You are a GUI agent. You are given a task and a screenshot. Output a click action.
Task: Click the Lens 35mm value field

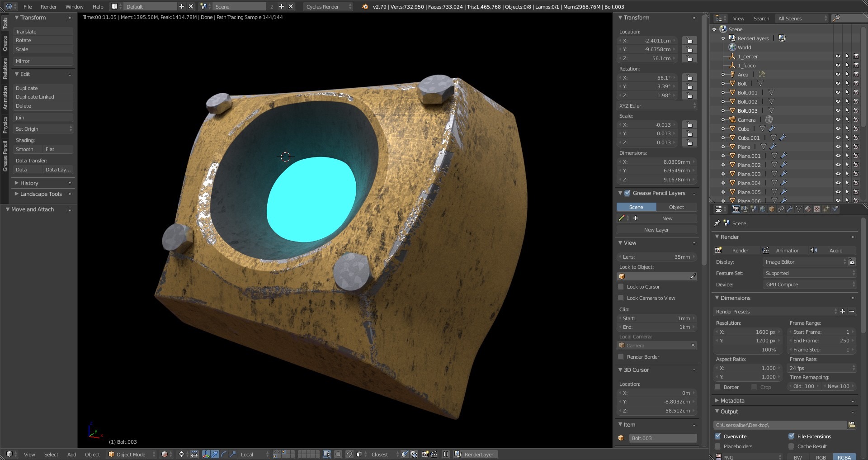pos(657,257)
